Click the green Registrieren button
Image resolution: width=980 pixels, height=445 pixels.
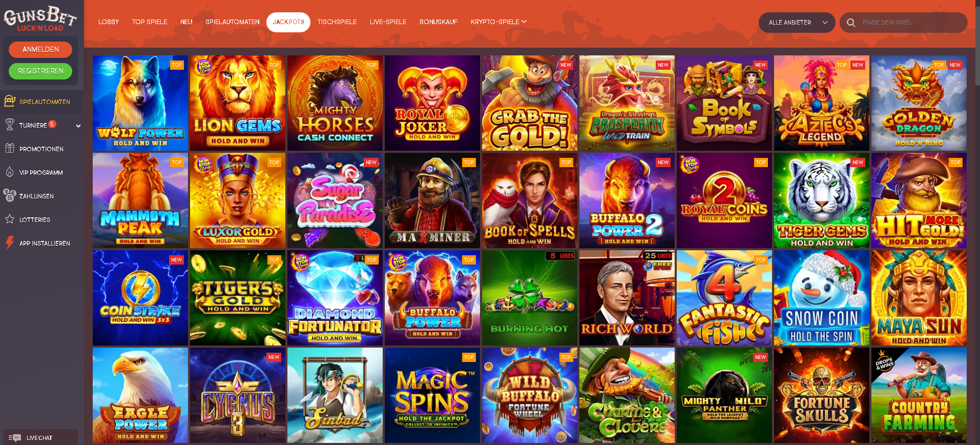[x=40, y=71]
